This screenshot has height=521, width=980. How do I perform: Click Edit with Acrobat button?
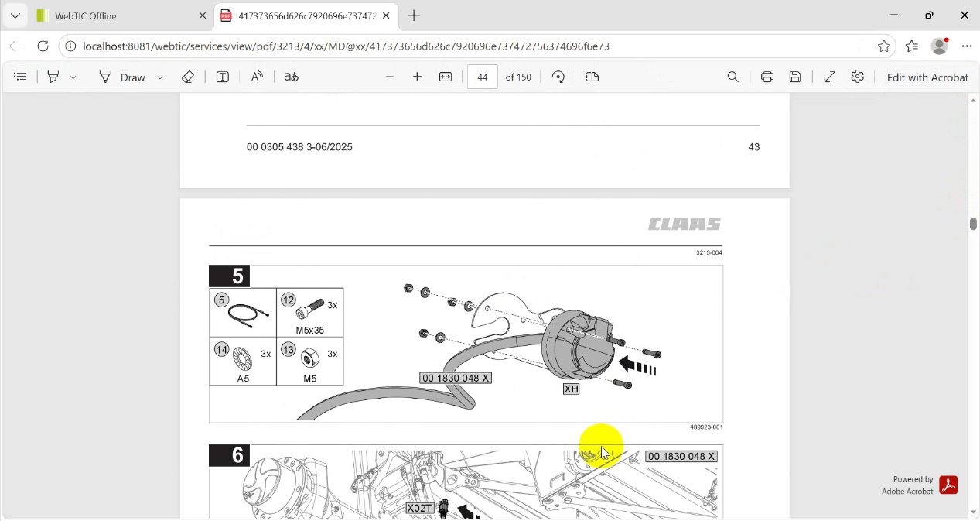coord(927,77)
